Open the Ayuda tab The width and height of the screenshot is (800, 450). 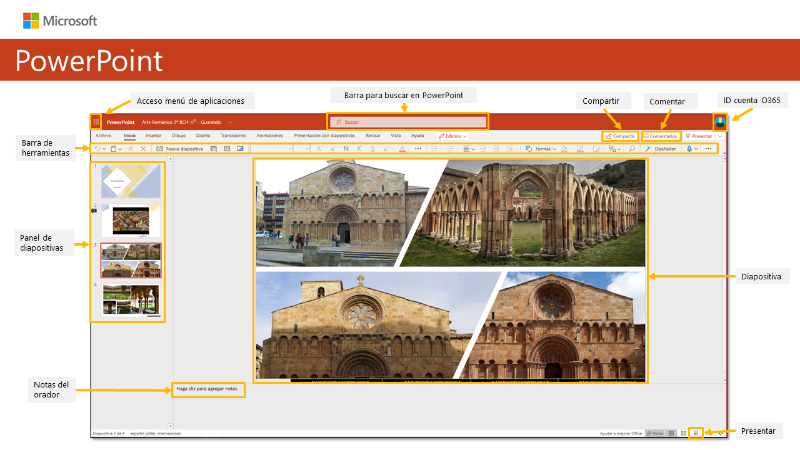tap(417, 136)
